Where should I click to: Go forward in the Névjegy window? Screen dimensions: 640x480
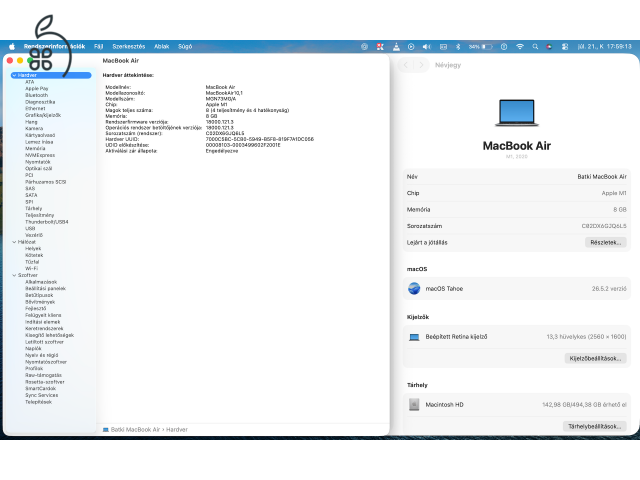click(421, 65)
